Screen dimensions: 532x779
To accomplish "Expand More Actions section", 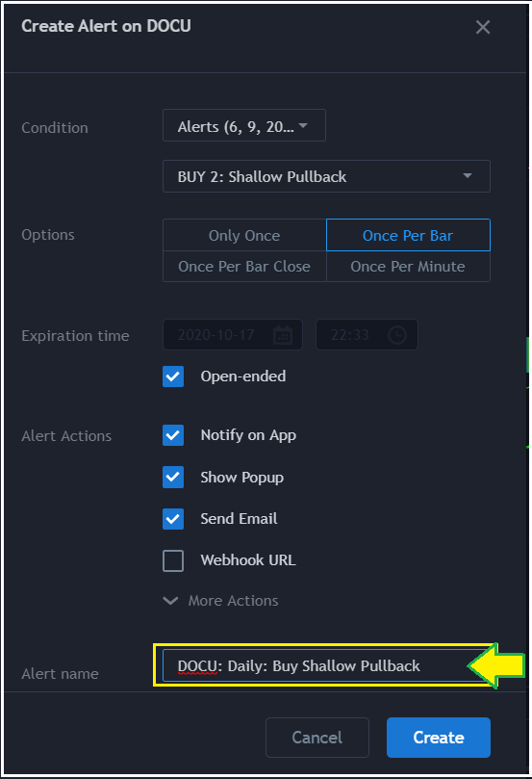I will pyautogui.click(x=221, y=601).
